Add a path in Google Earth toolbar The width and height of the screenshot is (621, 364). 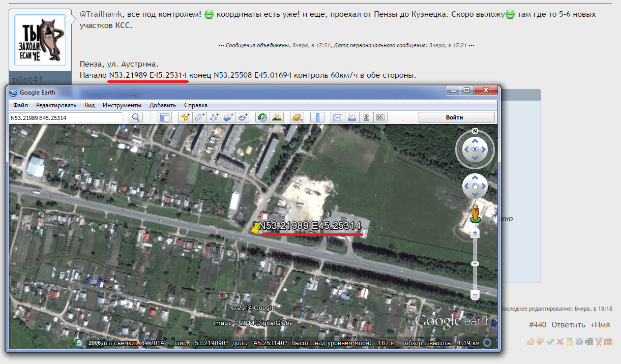click(x=214, y=117)
